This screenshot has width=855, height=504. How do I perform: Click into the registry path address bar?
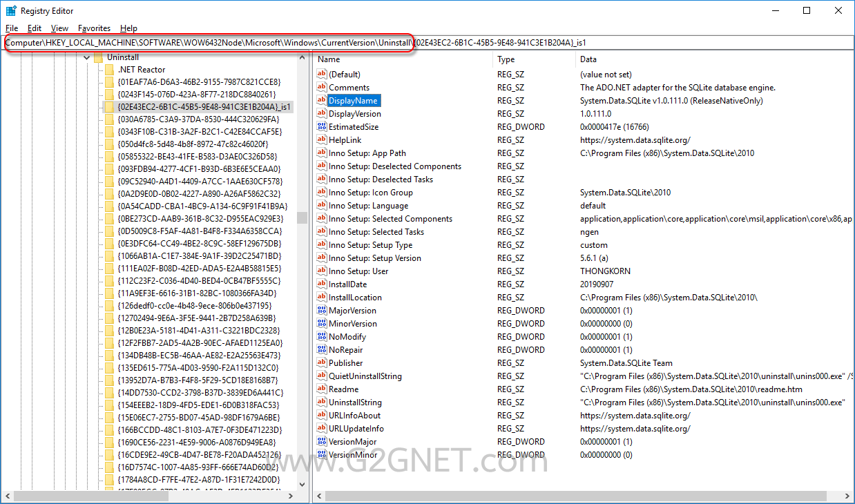click(427, 43)
